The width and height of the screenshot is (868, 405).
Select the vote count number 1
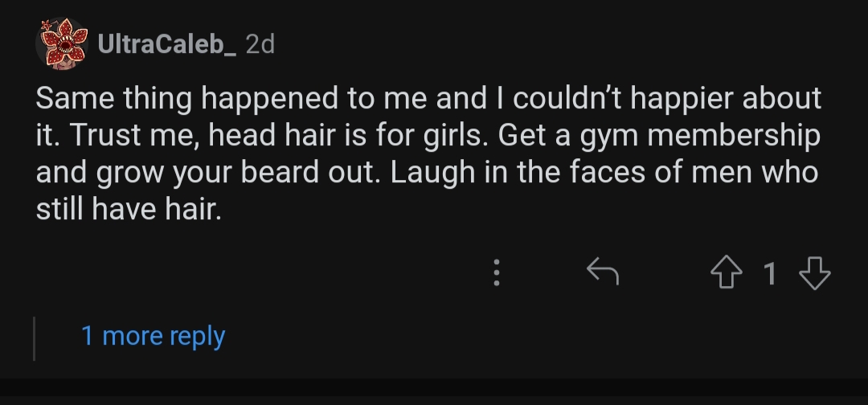[770, 273]
